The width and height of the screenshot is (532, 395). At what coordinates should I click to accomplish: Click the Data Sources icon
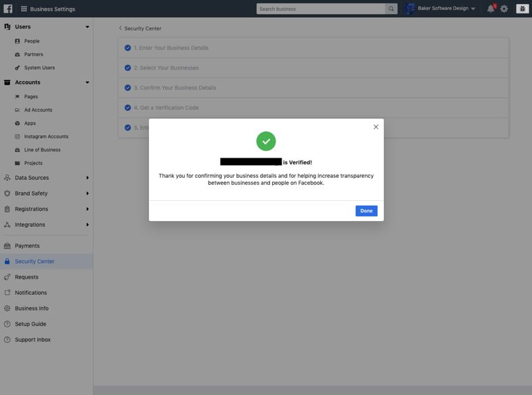pyautogui.click(x=7, y=178)
